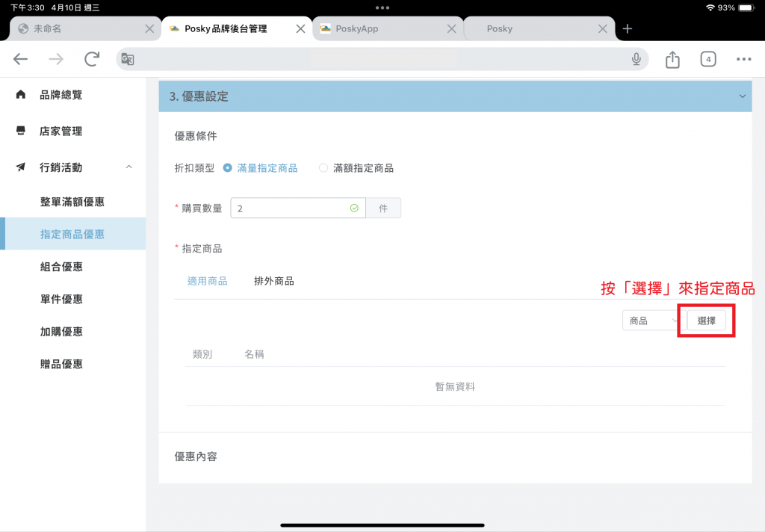This screenshot has width=765, height=532.
Task: Open 店家管理 in the sidebar
Action: [x=61, y=131]
